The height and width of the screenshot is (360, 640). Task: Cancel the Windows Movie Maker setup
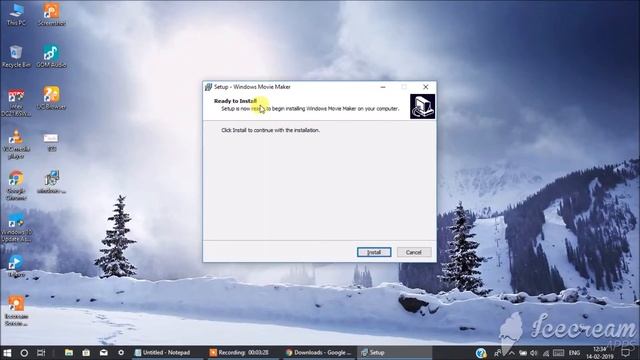click(414, 252)
